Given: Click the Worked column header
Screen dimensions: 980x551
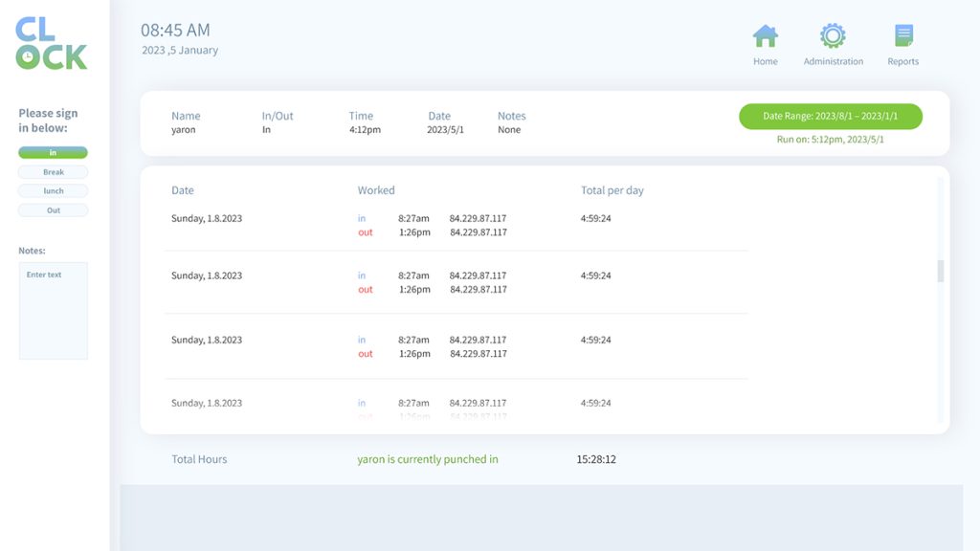Looking at the screenshot, I should 376,190.
